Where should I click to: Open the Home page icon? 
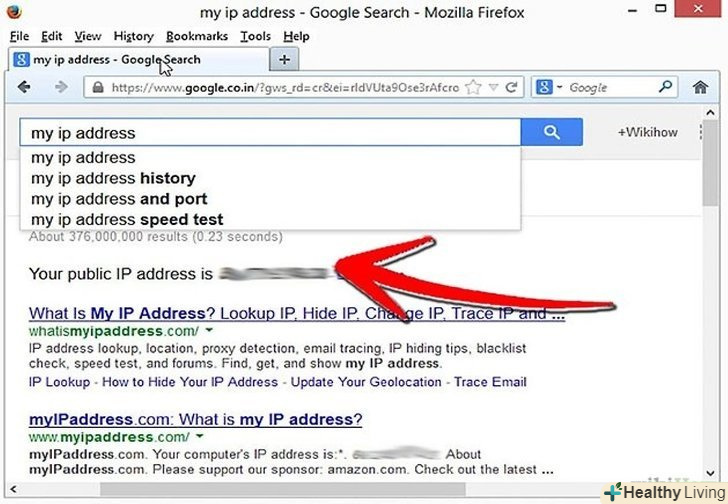(701, 87)
